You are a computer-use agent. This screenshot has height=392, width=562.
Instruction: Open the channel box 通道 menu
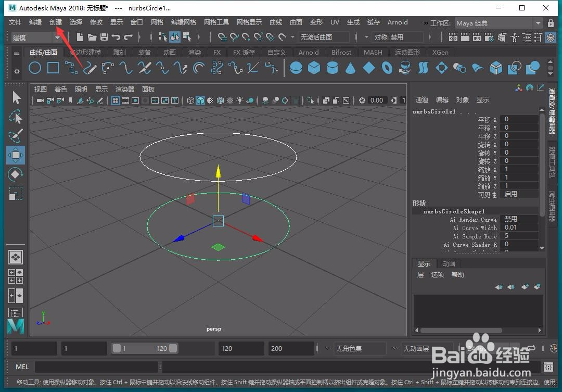[x=422, y=100]
